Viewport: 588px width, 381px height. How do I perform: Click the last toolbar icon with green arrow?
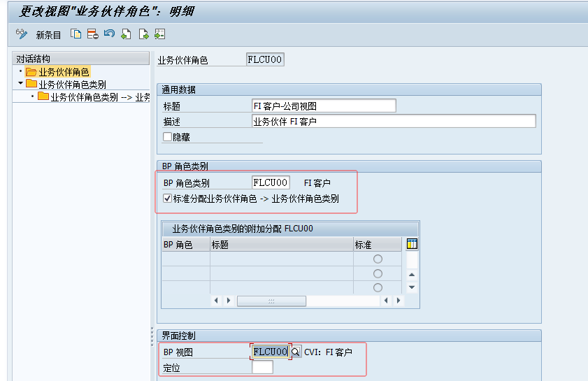pos(159,34)
